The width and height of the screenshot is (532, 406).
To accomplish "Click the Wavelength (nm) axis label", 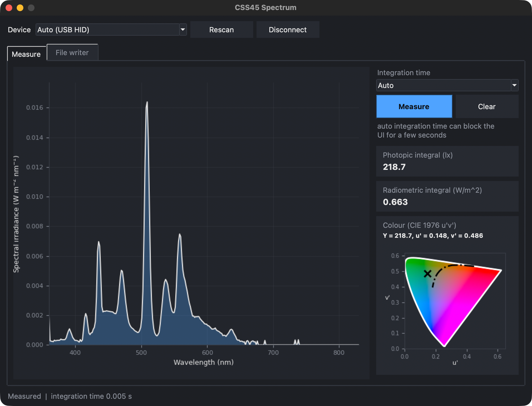I will coord(204,362).
